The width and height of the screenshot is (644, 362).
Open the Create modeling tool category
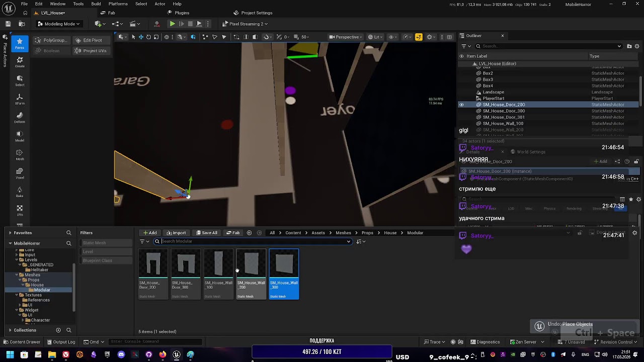[20, 62]
